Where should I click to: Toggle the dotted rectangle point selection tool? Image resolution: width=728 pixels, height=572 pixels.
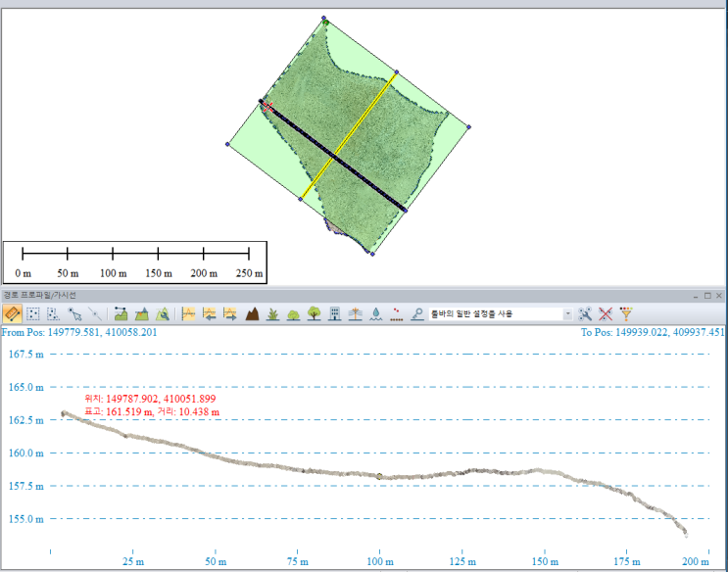[33, 314]
